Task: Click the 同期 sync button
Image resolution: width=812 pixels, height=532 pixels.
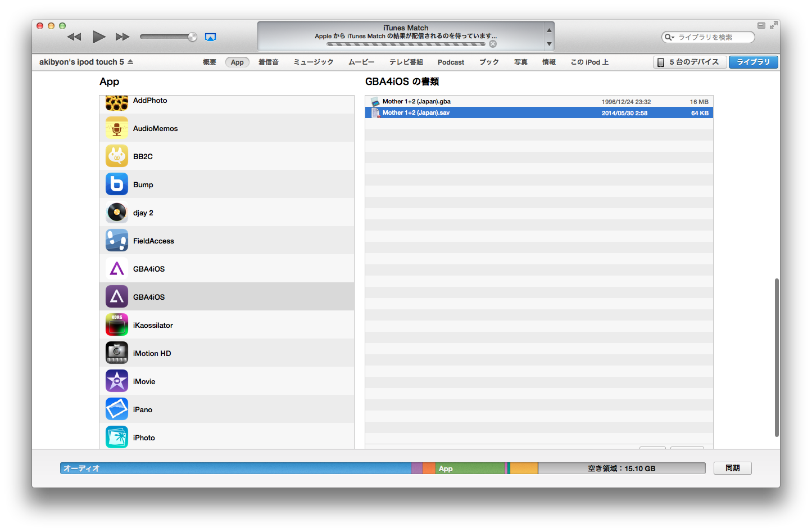Action: [732, 468]
